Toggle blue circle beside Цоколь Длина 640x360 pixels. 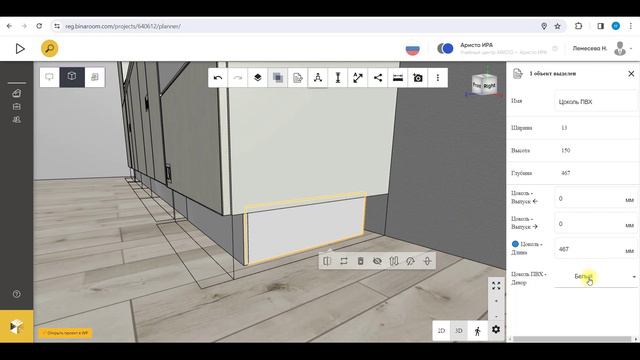515,244
